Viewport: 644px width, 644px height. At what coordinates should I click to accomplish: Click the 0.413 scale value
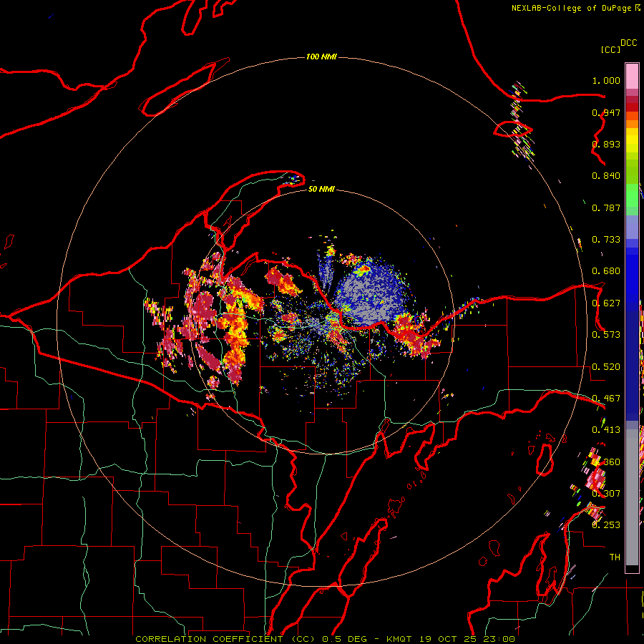(x=606, y=430)
